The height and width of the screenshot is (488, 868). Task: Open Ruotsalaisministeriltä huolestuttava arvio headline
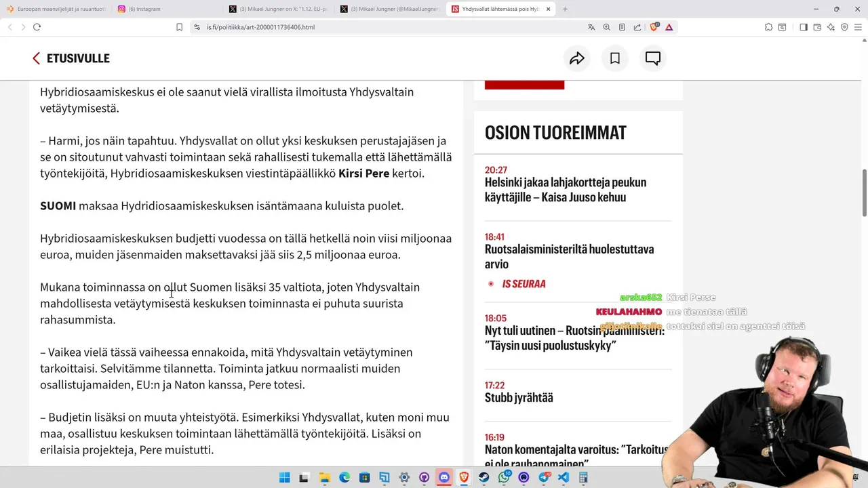[x=569, y=256]
